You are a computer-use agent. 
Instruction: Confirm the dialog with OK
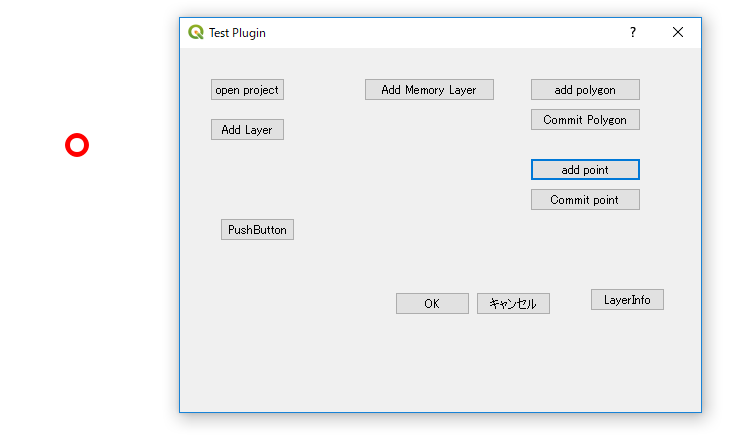(432, 304)
